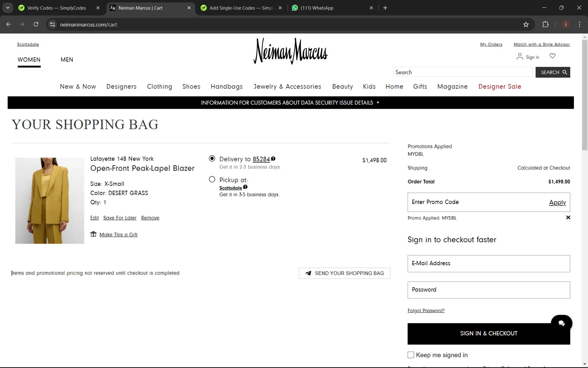588x368 pixels.
Task: Open the Clothing menu
Action: (x=160, y=87)
